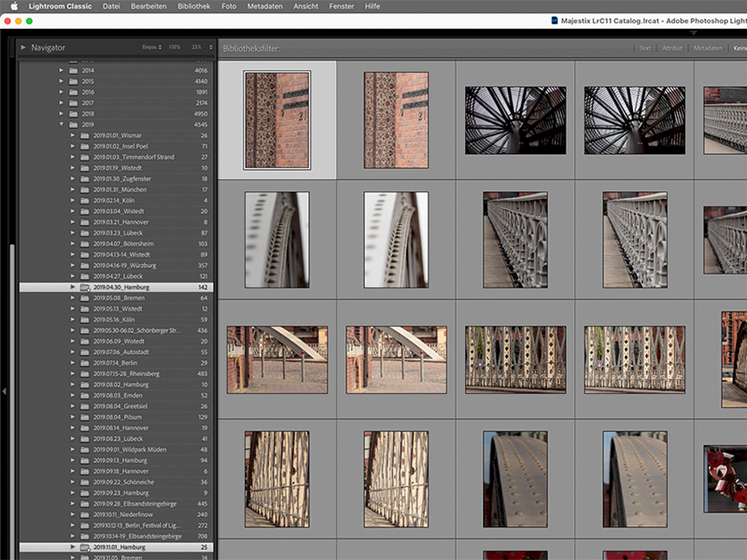The width and height of the screenshot is (747, 560).
Task: Open the Hilfe menu
Action: coord(372,6)
